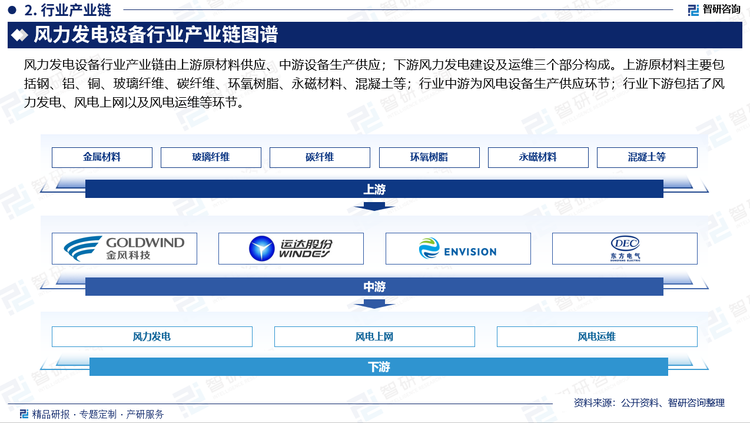
Task: Click the small logo icon in footer
Action: click(x=24, y=414)
